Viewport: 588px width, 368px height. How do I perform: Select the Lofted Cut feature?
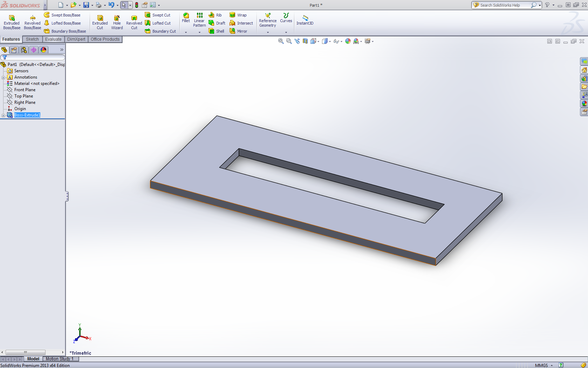(158, 23)
